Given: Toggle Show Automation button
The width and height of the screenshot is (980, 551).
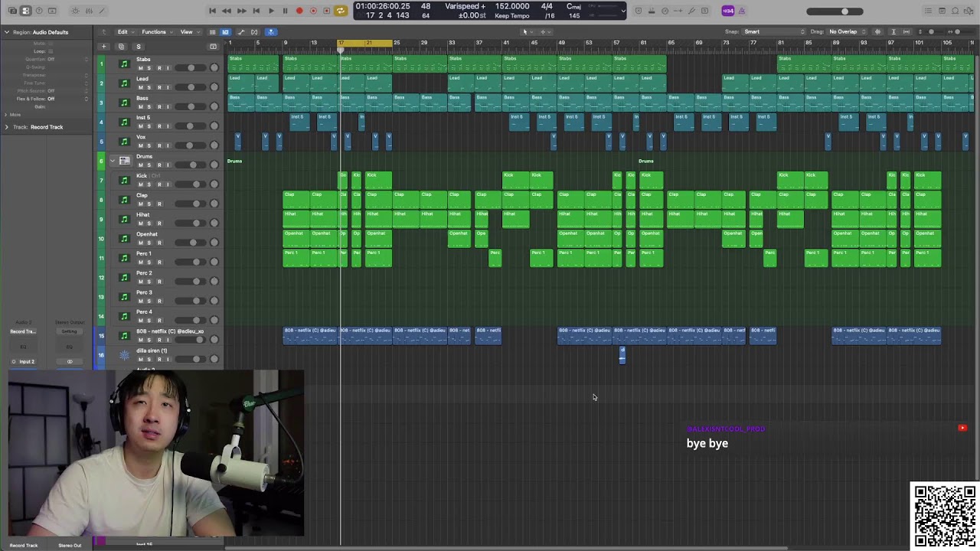Looking at the screenshot, I should pos(241,31).
